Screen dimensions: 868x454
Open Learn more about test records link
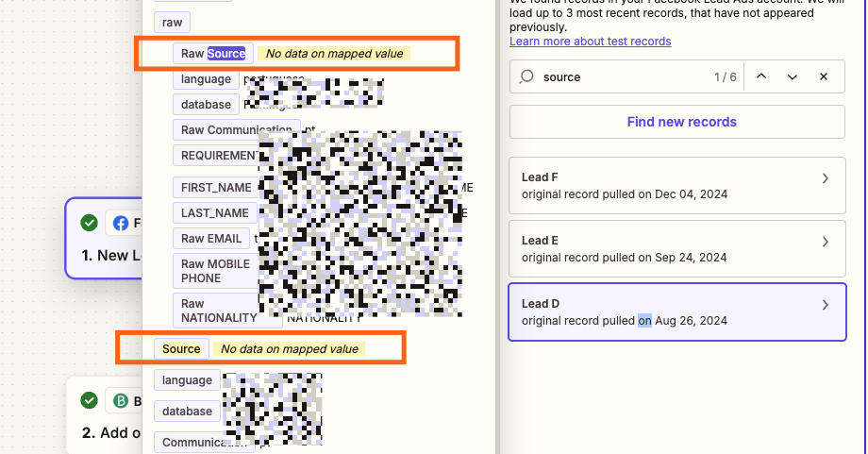point(590,42)
